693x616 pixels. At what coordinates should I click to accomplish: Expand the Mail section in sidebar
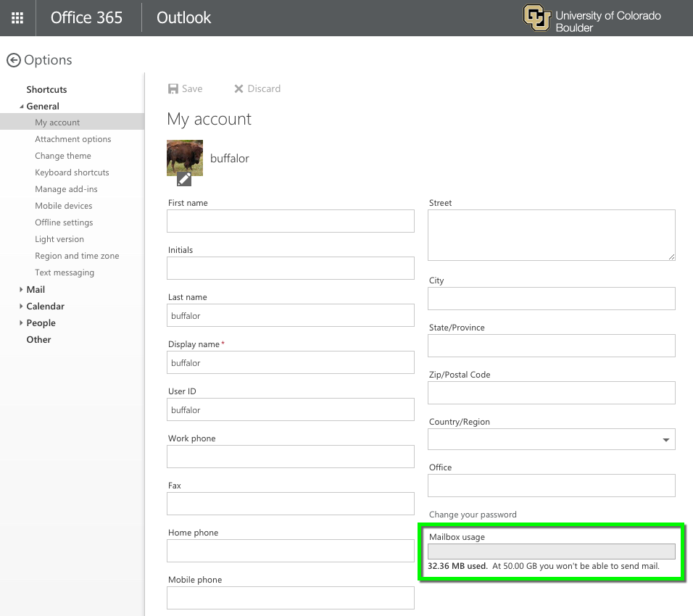tap(22, 290)
